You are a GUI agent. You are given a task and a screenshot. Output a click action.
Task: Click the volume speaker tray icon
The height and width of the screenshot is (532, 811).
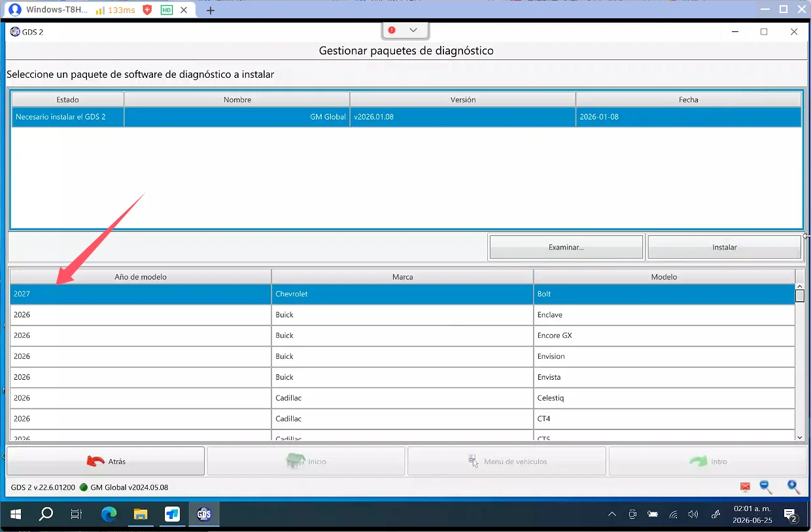(x=693, y=514)
